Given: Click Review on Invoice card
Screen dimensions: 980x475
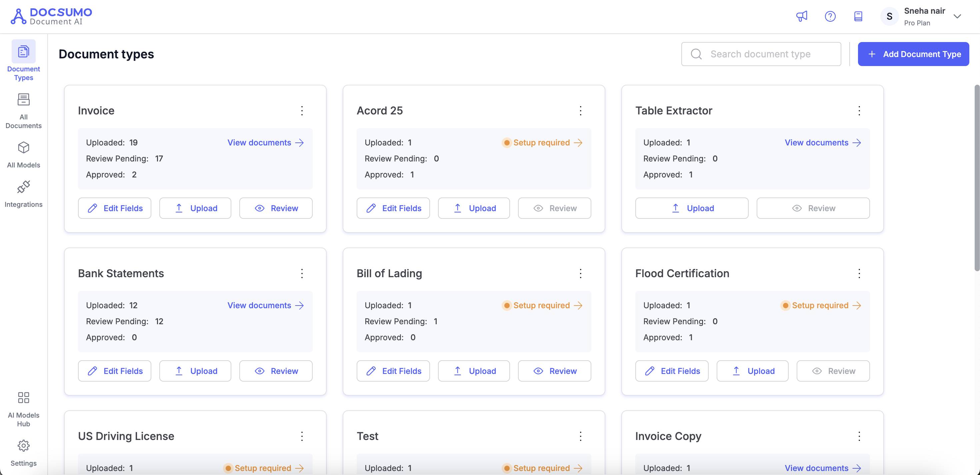Looking at the screenshot, I should (x=276, y=208).
